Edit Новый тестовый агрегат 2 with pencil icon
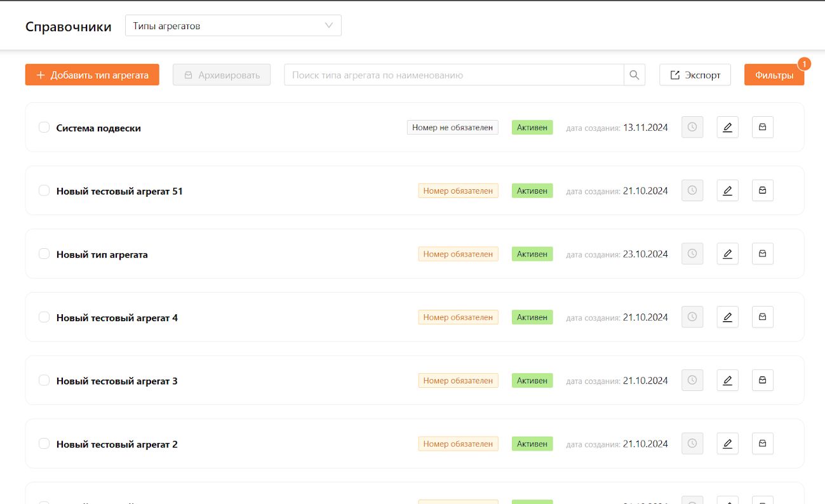 [727, 444]
